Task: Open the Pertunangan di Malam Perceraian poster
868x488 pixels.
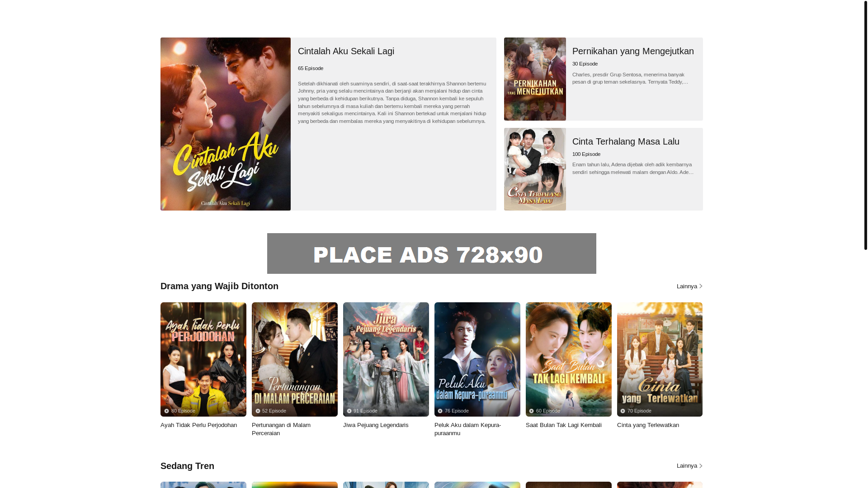Action: point(295,359)
